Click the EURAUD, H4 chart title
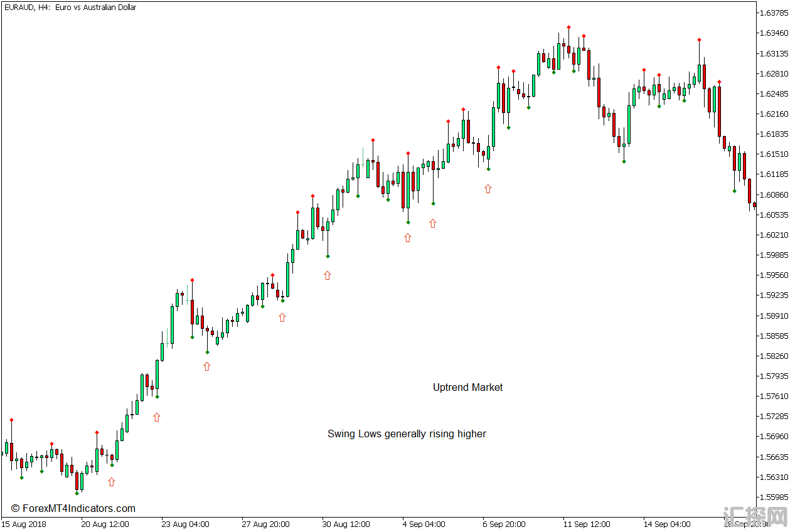800x532 pixels. (x=70, y=8)
